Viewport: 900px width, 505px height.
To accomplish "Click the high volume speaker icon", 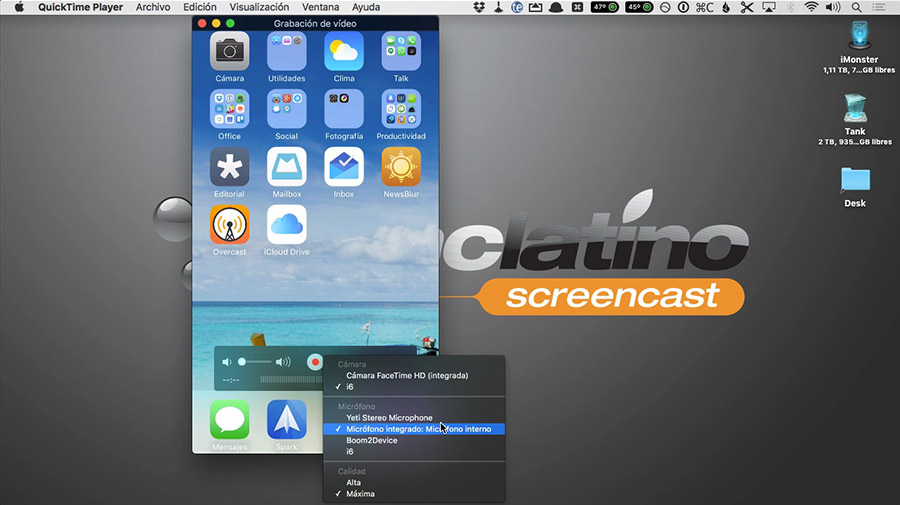I will tap(283, 362).
